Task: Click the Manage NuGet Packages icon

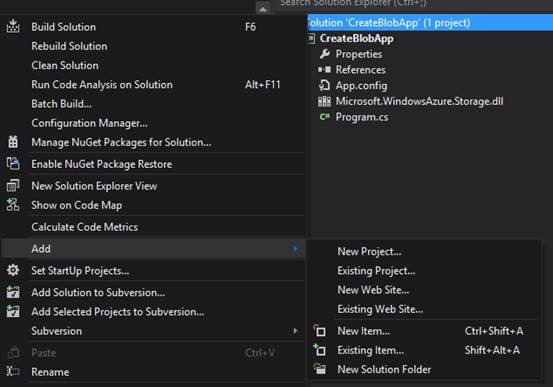Action: click(x=13, y=142)
